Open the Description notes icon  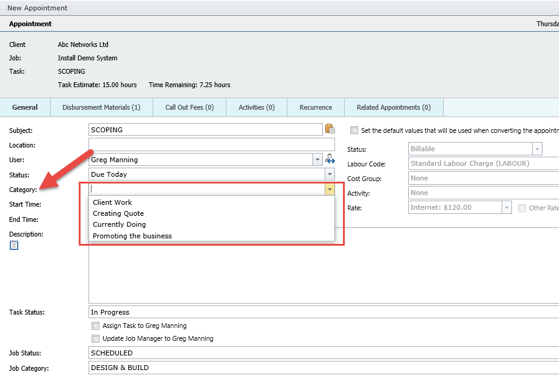tap(13, 245)
